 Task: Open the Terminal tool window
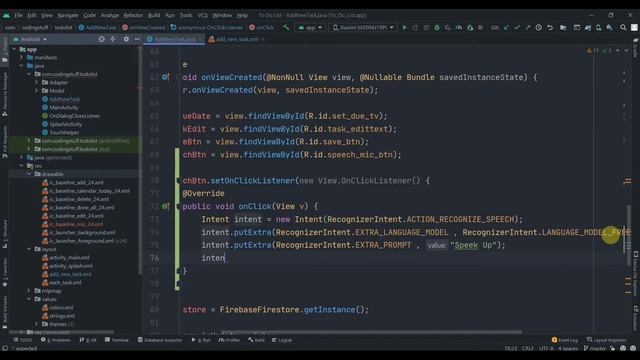point(116,340)
